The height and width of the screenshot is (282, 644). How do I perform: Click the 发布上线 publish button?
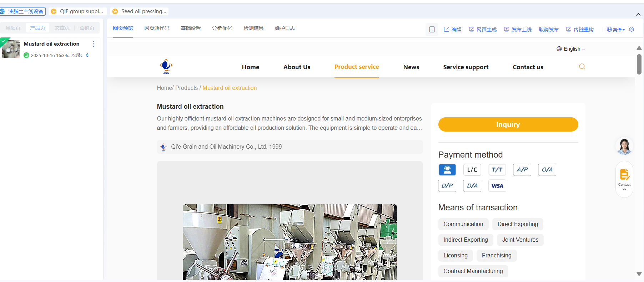(518, 30)
